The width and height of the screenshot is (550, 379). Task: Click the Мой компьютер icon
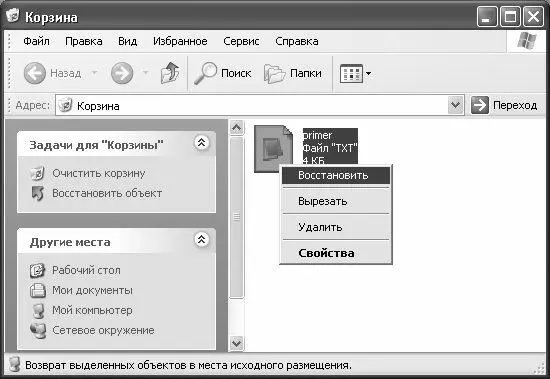click(x=38, y=311)
